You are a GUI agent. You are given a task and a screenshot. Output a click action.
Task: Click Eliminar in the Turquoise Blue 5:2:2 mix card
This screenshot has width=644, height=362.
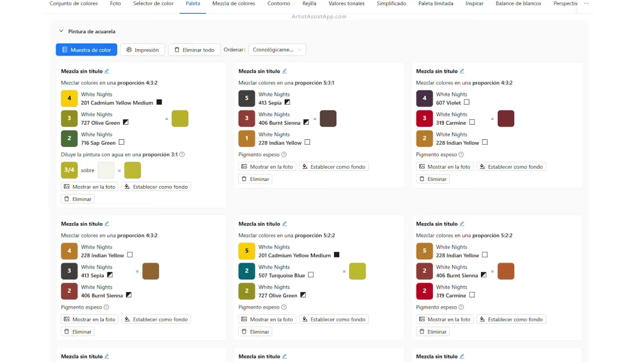click(255, 332)
